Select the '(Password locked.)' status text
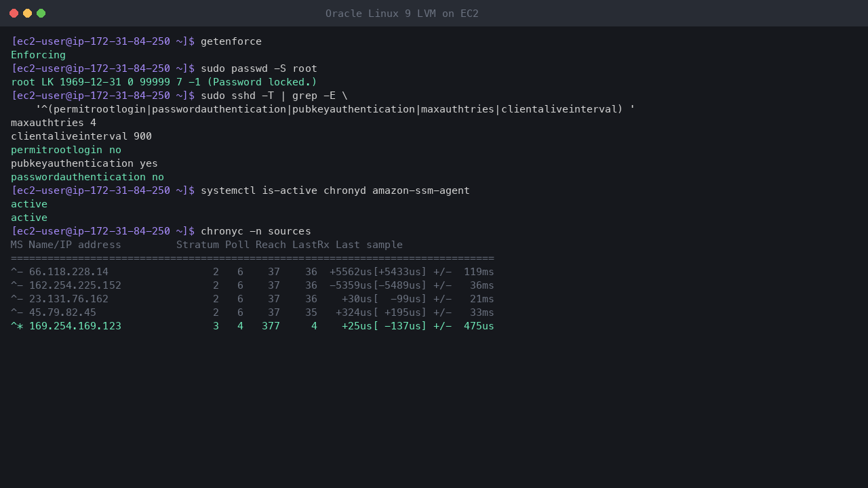The width and height of the screenshot is (868, 488). coord(262,82)
